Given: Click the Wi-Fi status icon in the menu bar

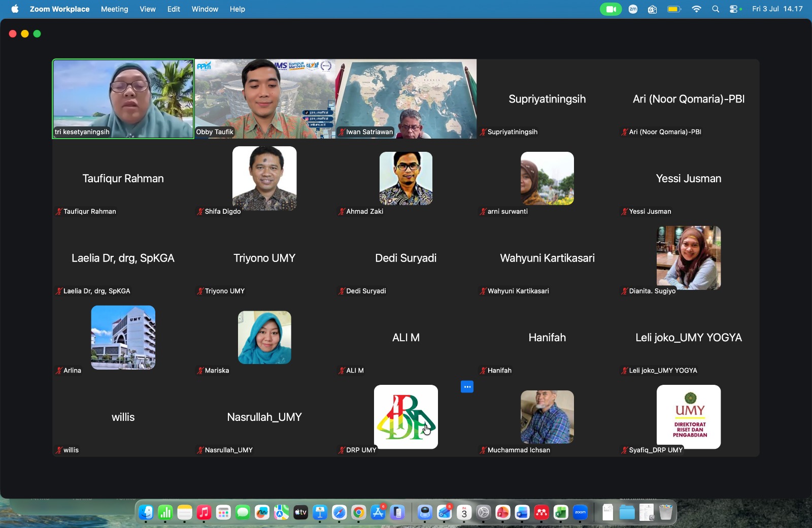Looking at the screenshot, I should point(696,9).
